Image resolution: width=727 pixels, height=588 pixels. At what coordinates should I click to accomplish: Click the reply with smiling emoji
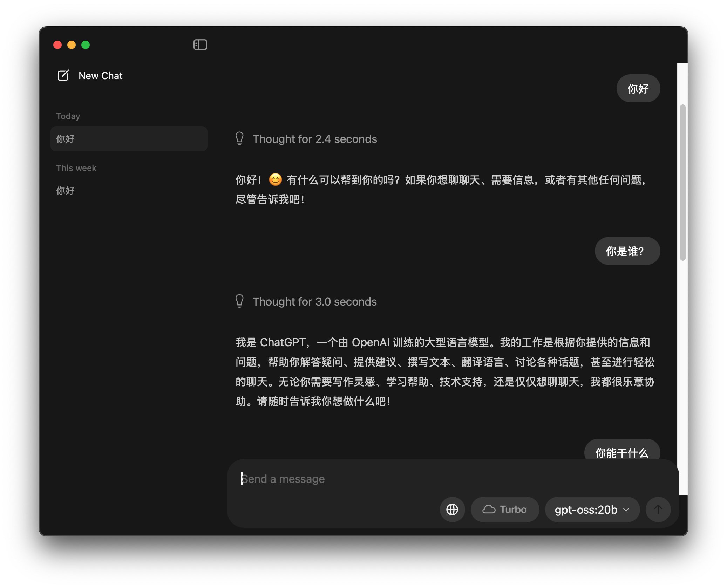coord(441,190)
